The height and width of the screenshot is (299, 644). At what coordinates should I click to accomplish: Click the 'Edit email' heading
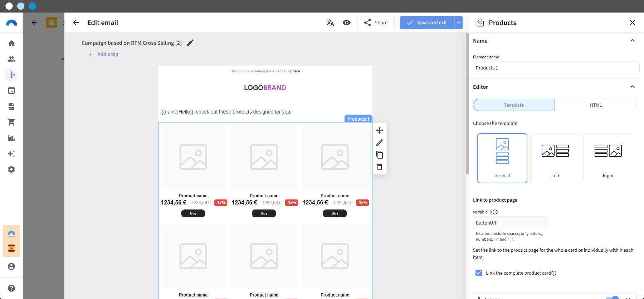[x=103, y=23]
